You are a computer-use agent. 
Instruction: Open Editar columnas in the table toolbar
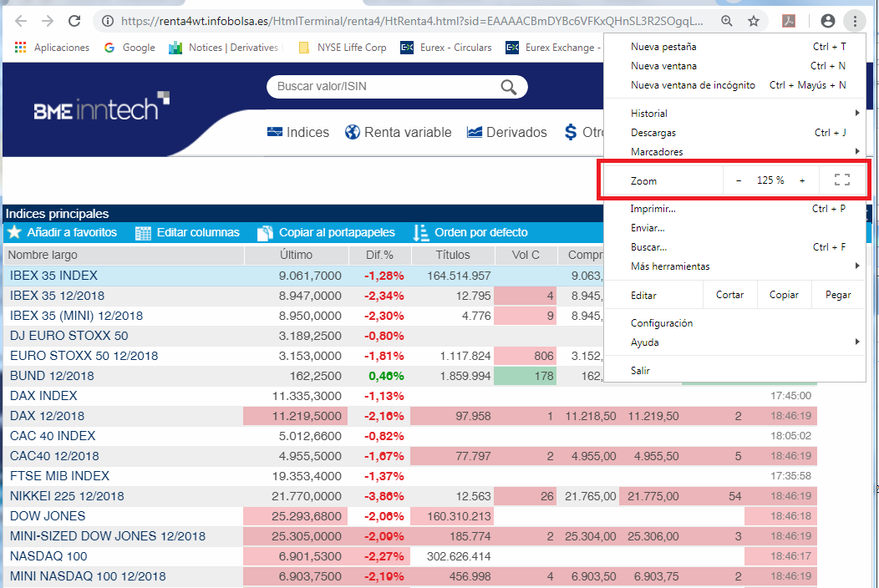(187, 233)
